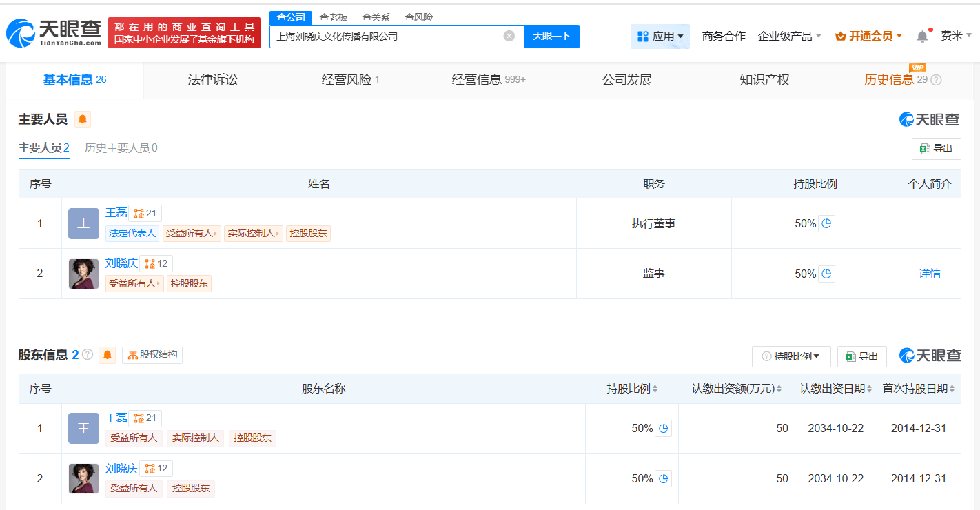
Task: Click the help icon beside 历史信息 tab
Action: tap(935, 80)
